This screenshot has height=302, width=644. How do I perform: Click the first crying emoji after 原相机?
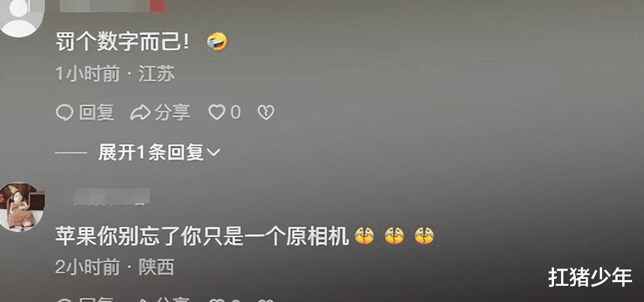pos(364,236)
